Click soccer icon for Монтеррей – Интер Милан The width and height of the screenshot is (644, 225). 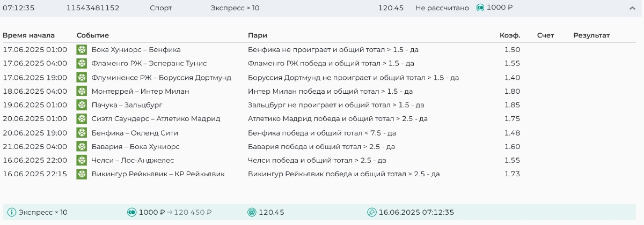tap(82, 91)
